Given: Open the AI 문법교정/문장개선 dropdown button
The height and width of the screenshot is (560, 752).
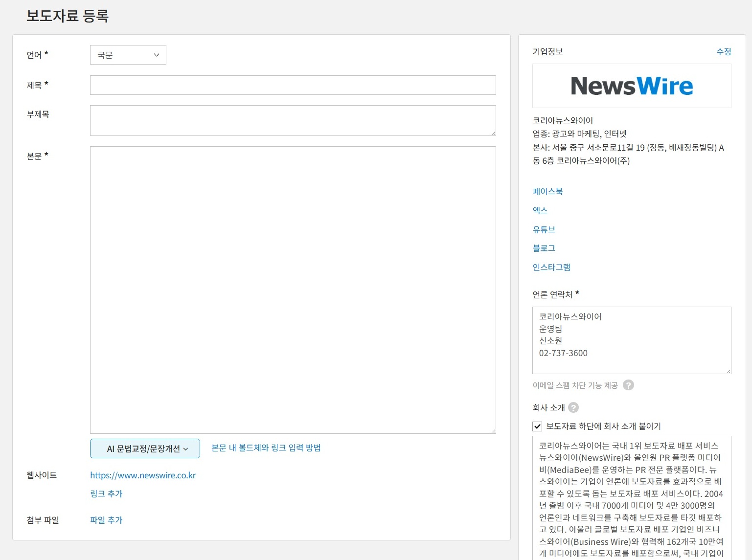Looking at the screenshot, I should 145,448.
